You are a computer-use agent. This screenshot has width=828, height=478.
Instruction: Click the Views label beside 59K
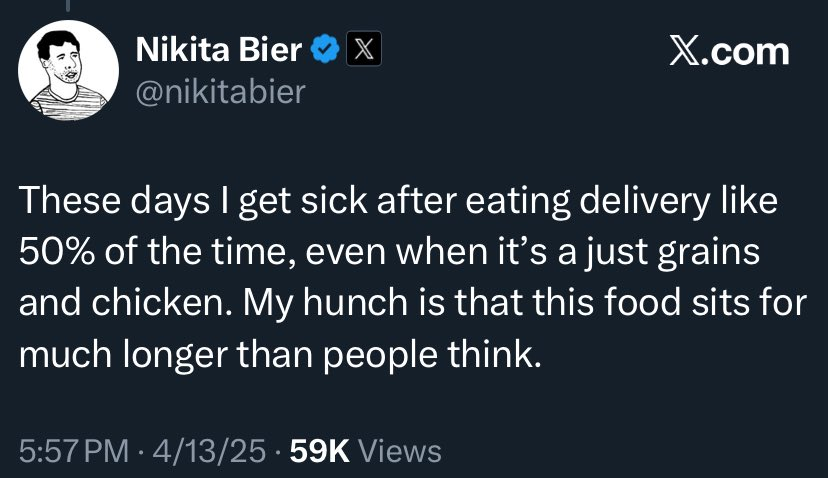399,450
